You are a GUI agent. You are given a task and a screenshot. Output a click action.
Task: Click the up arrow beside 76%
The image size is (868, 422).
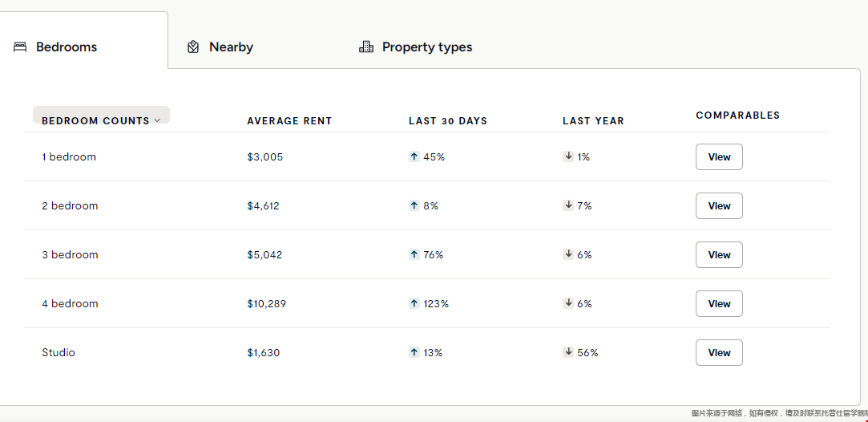tap(414, 255)
